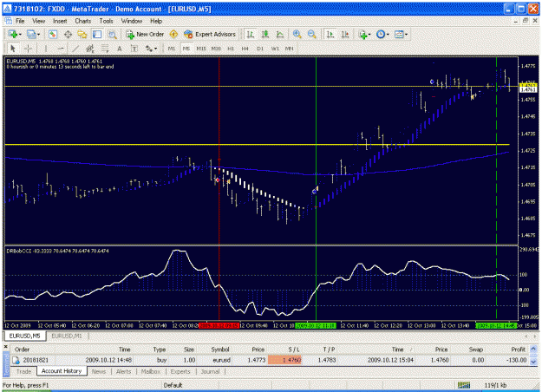
Task: Switch the chart to Line Chart mode
Action: point(279,34)
